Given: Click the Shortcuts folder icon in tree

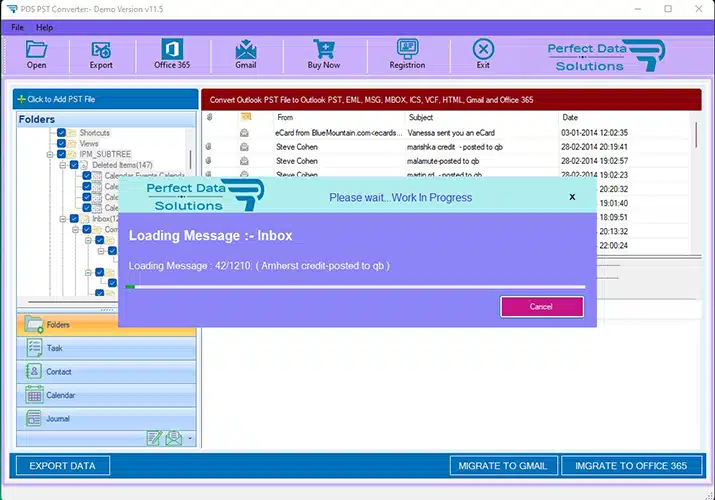Looking at the screenshot, I should point(72,133).
